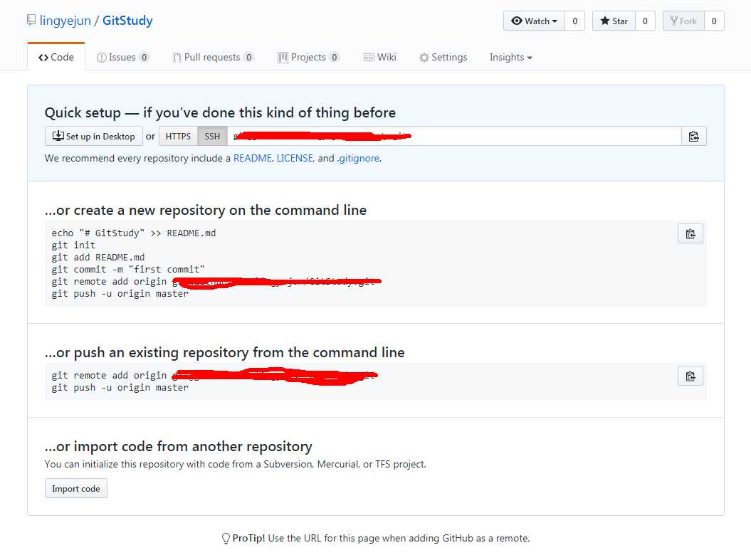Open the GitStudy repository link
The height and width of the screenshot is (560, 751).
pos(127,21)
